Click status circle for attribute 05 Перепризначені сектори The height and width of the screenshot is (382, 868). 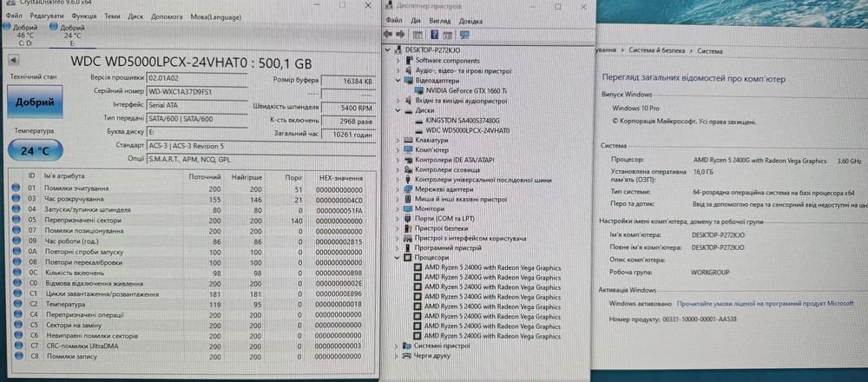click(17, 221)
